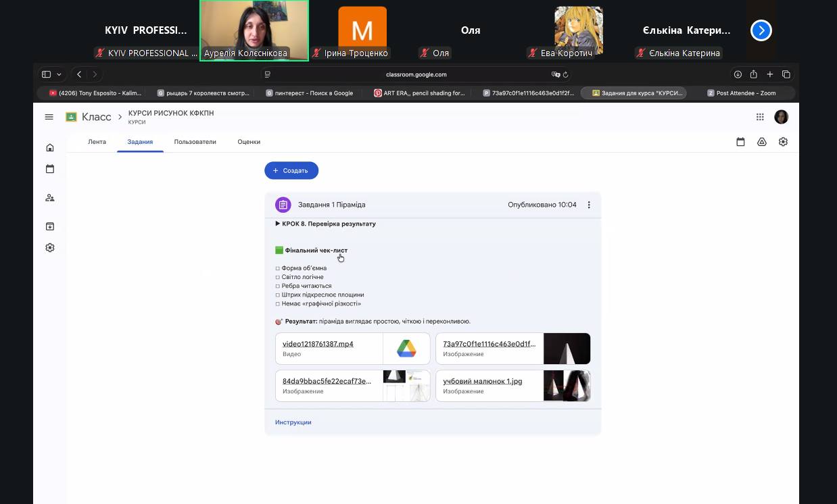The height and width of the screenshot is (504, 837).
Task: Click the Safari reload page icon
Action: [x=566, y=74]
